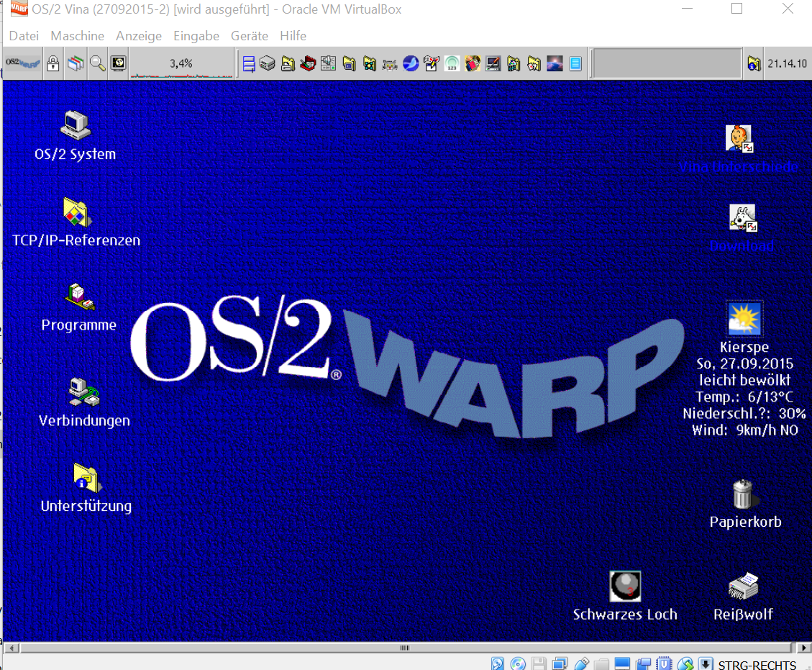Select the Download shortcut icon

[743, 217]
